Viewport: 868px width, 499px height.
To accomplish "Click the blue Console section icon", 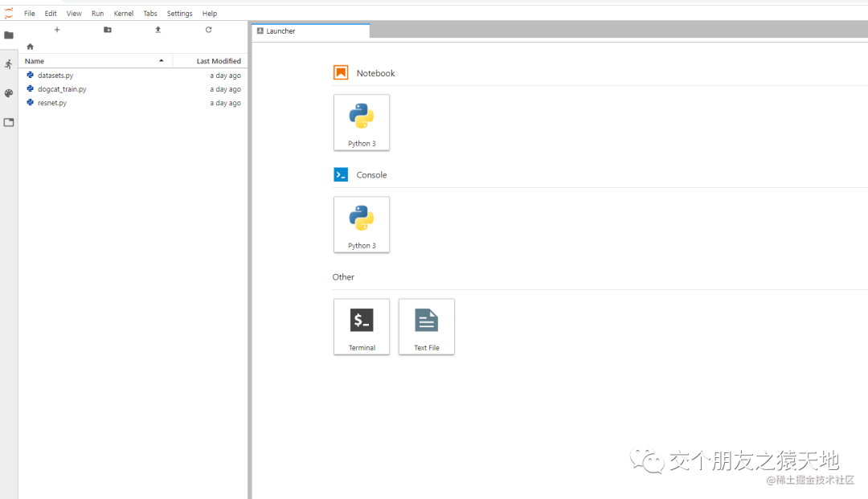I will [341, 175].
